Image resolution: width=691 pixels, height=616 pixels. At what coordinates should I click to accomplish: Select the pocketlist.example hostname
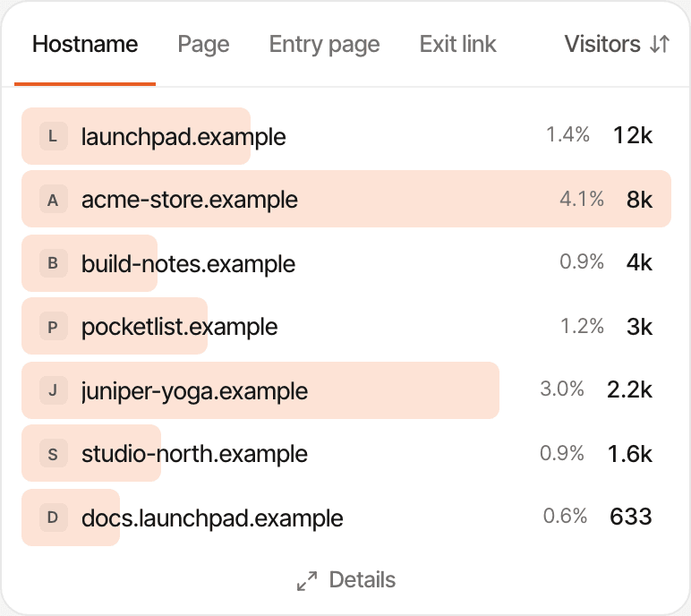pyautogui.click(x=179, y=327)
